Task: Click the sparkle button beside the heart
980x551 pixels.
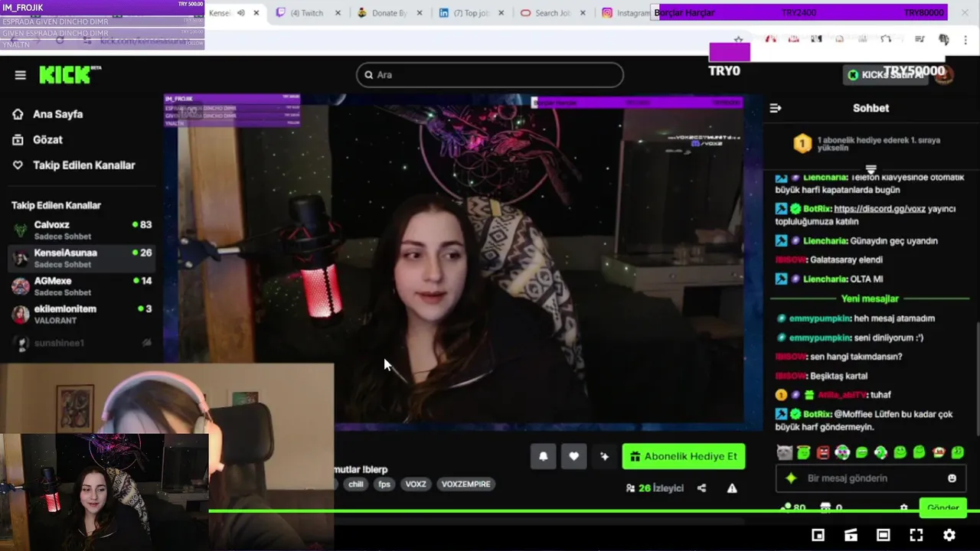Action: pyautogui.click(x=605, y=456)
